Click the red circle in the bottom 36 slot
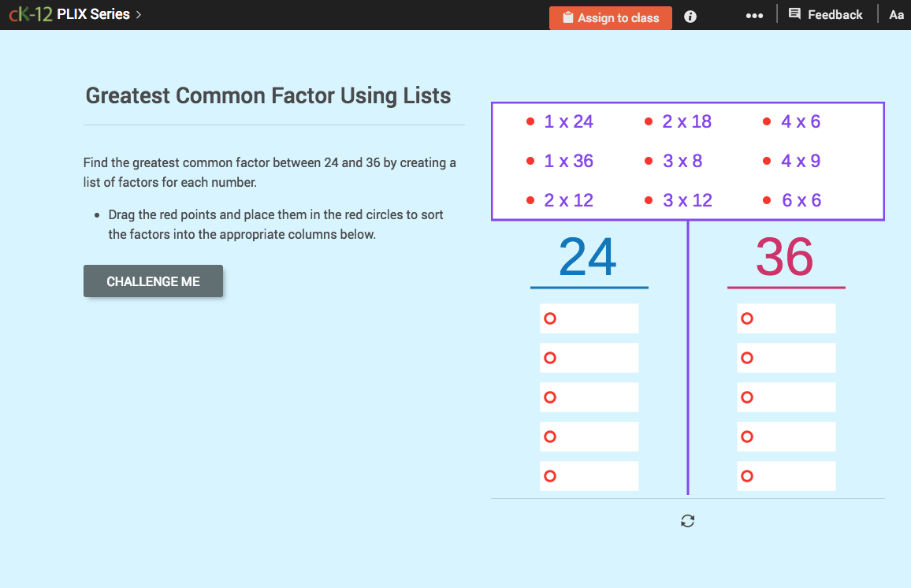The width and height of the screenshot is (911, 588). (x=746, y=475)
